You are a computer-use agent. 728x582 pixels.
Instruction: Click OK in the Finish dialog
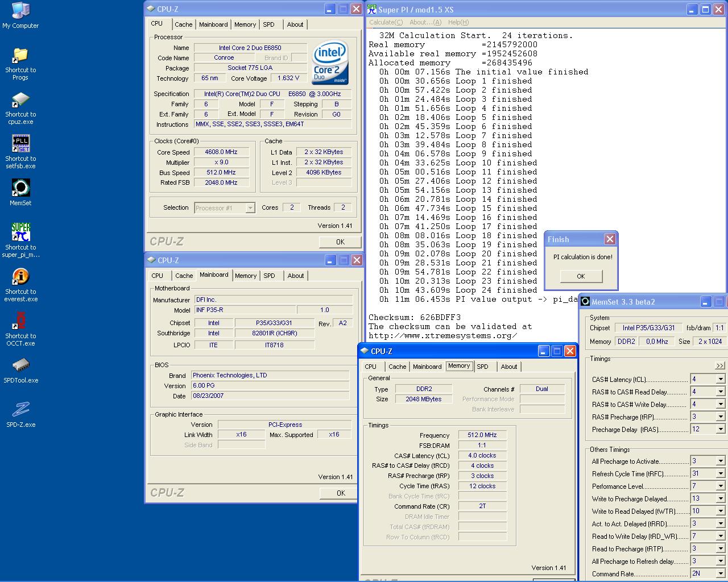581,276
